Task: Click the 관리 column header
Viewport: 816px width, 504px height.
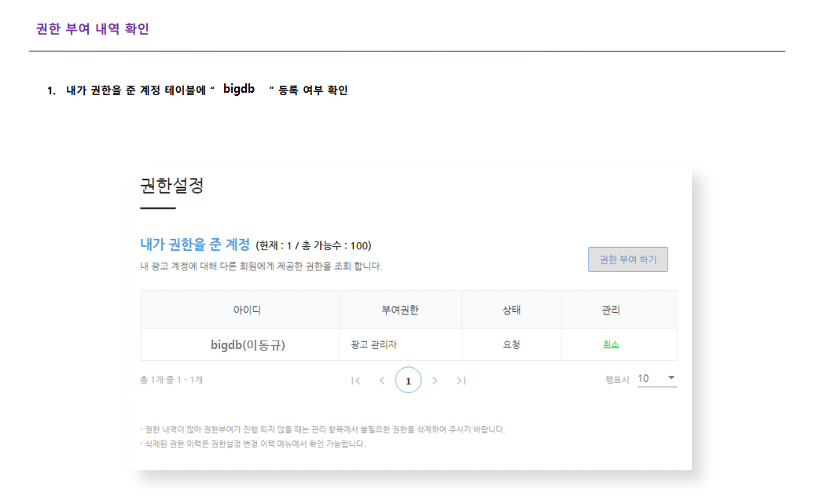Action: (x=611, y=310)
